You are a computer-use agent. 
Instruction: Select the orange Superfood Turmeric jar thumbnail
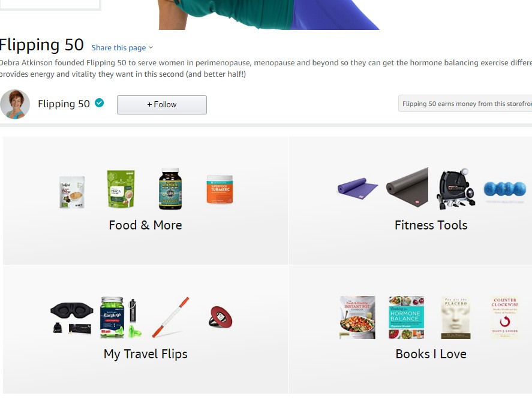coord(220,189)
